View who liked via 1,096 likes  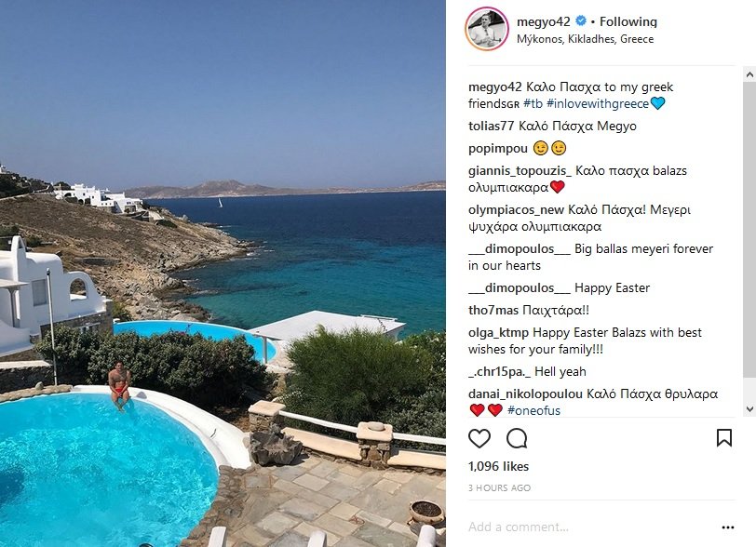tap(498, 466)
